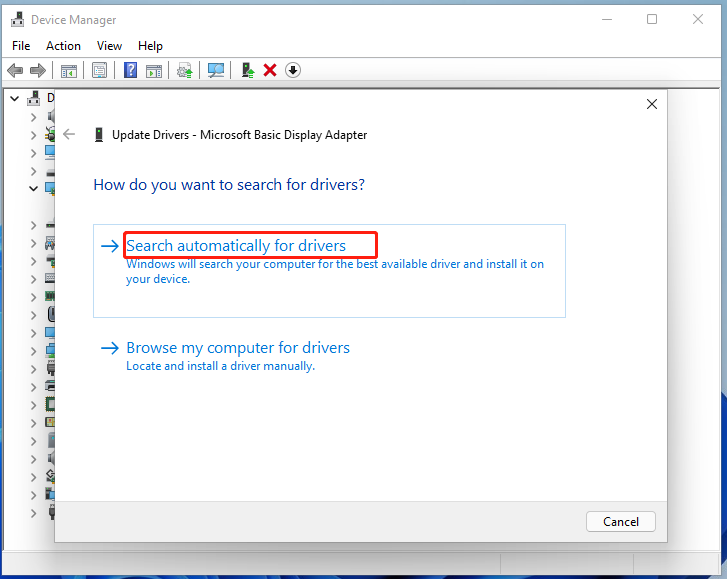Open the Properties sheet toolbar icon
This screenshot has width=727, height=579.
(99, 70)
